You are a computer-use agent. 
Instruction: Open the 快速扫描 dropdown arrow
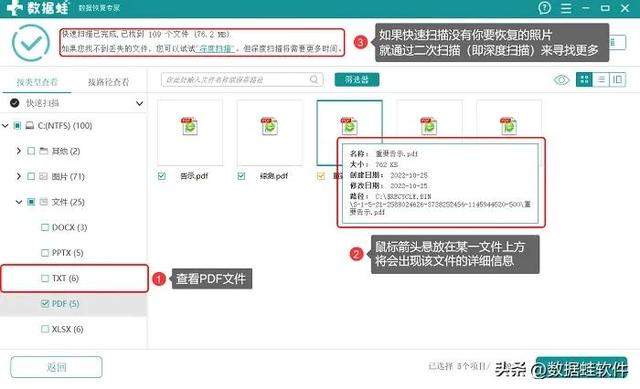click(139, 103)
